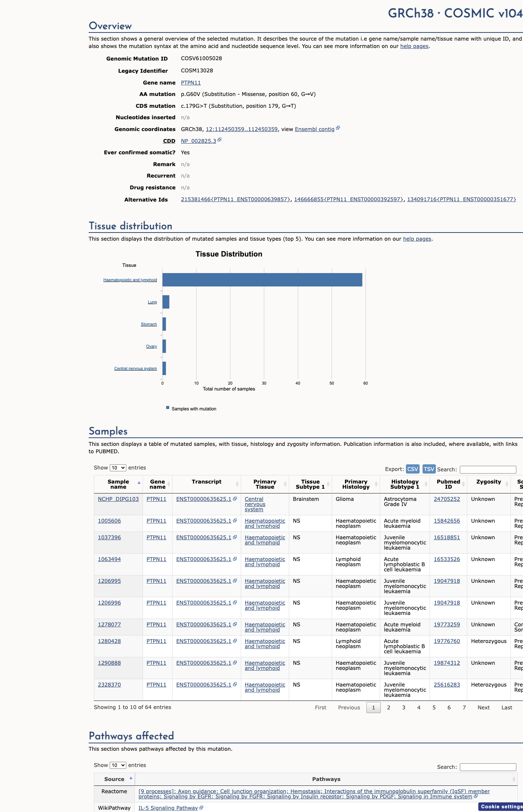Open Cookie settings button

501,806
